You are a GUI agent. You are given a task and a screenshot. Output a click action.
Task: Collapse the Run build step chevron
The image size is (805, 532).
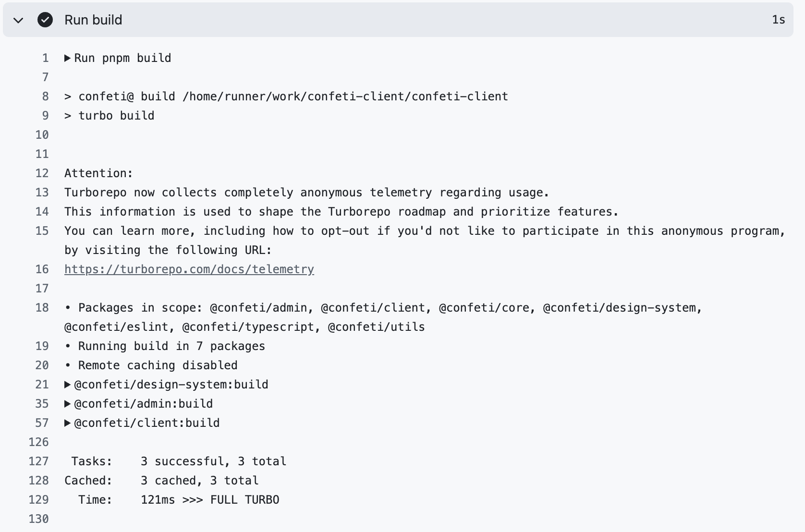click(18, 20)
